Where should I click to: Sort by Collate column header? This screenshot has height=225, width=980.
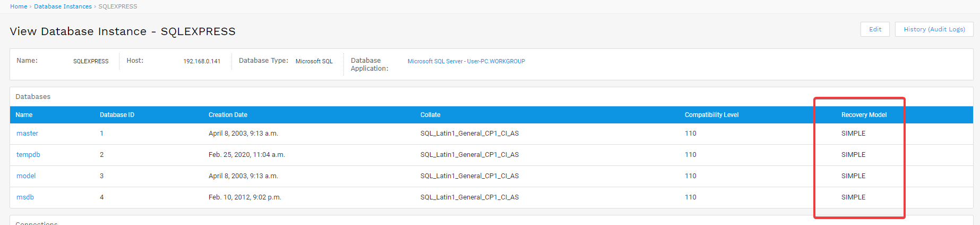coord(430,115)
